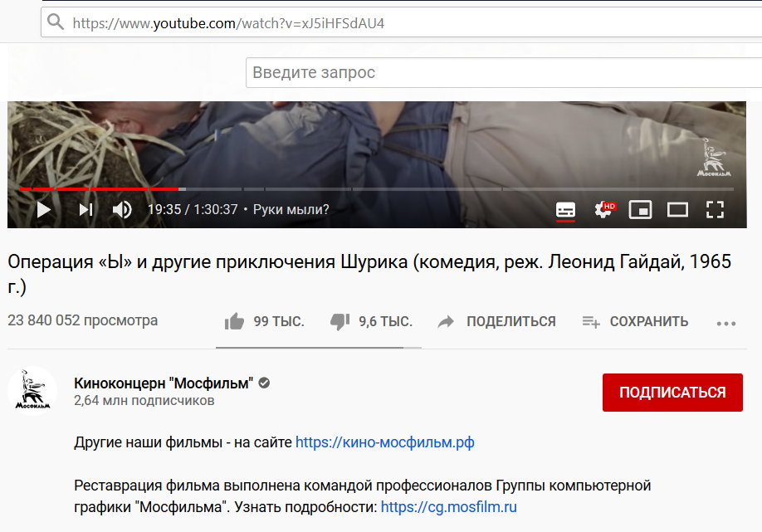Open channel name Киноконцерн "Мосфильм"
This screenshot has width=762, height=532.
tap(164, 383)
